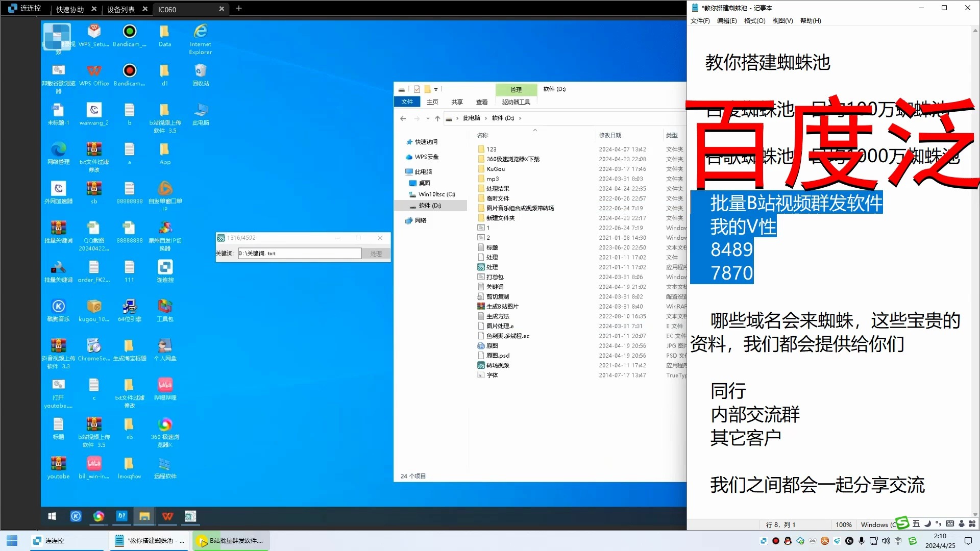Expand the chevron after 软件 (D:) in the address bar
980x551 pixels.
click(520, 118)
